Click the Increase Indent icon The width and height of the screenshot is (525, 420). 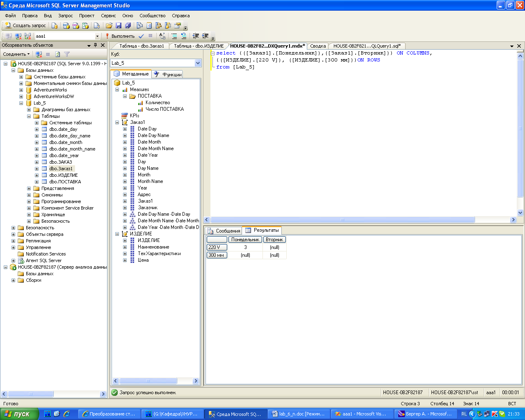pyautogui.click(x=205, y=36)
